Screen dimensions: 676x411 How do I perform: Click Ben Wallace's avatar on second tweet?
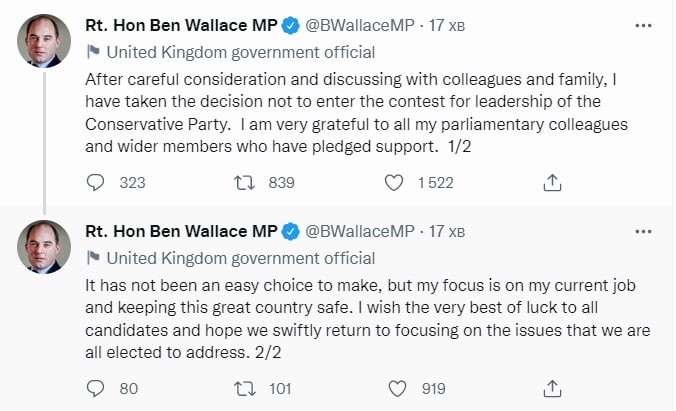44,247
